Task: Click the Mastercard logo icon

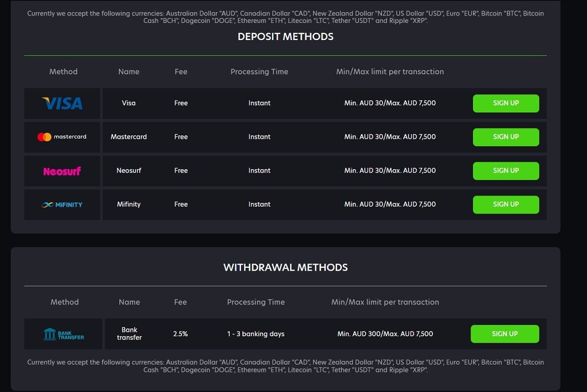Action: (62, 137)
